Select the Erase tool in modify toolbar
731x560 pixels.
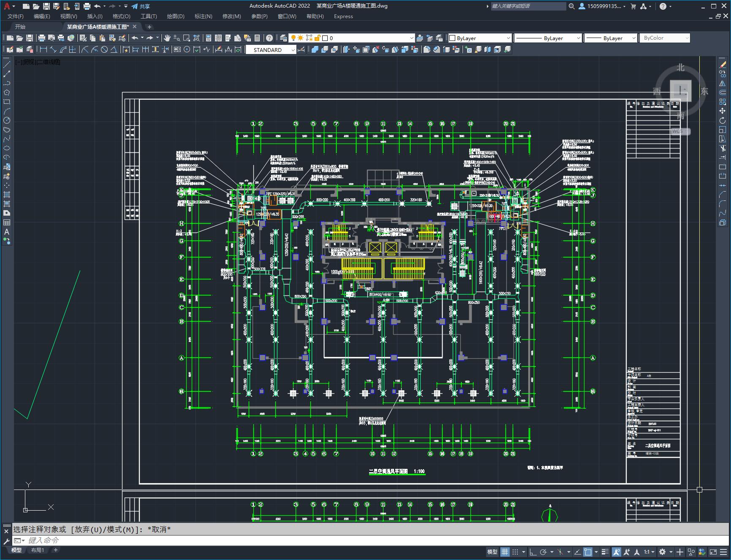click(x=723, y=65)
